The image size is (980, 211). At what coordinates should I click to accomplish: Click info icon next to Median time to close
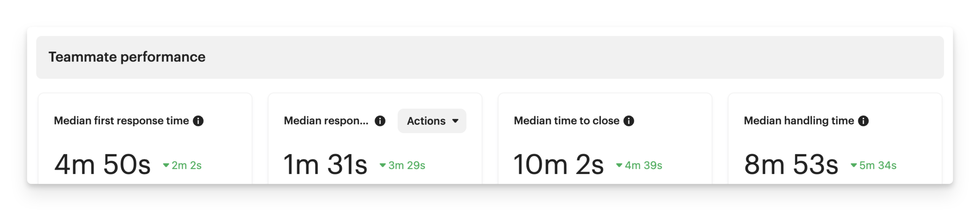(628, 121)
